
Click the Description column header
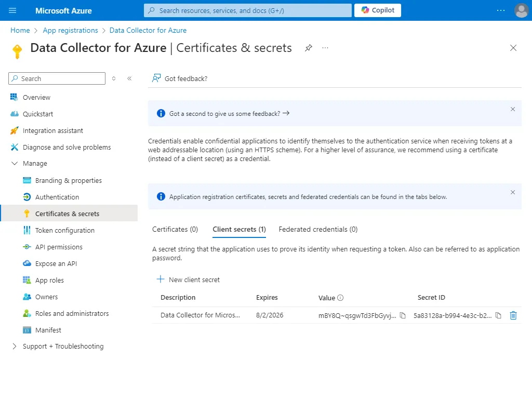click(178, 298)
